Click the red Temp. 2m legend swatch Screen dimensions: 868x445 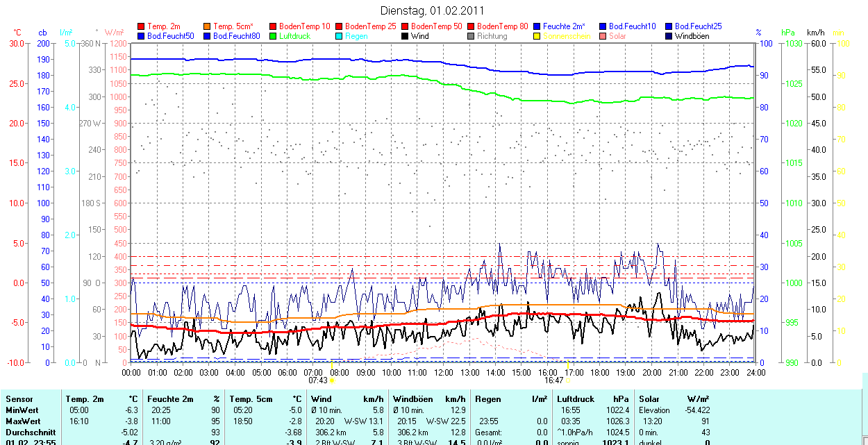click(142, 26)
